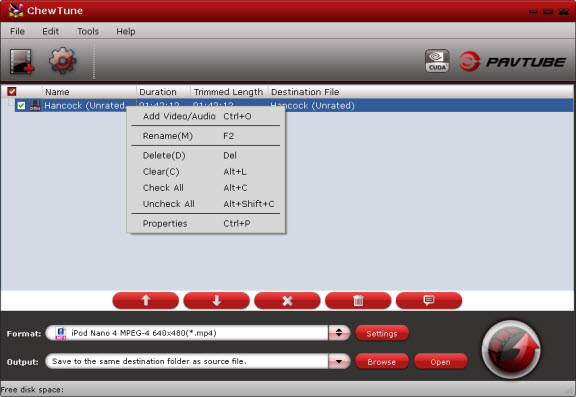Click the ChewTune app logo in title bar

tap(16, 10)
